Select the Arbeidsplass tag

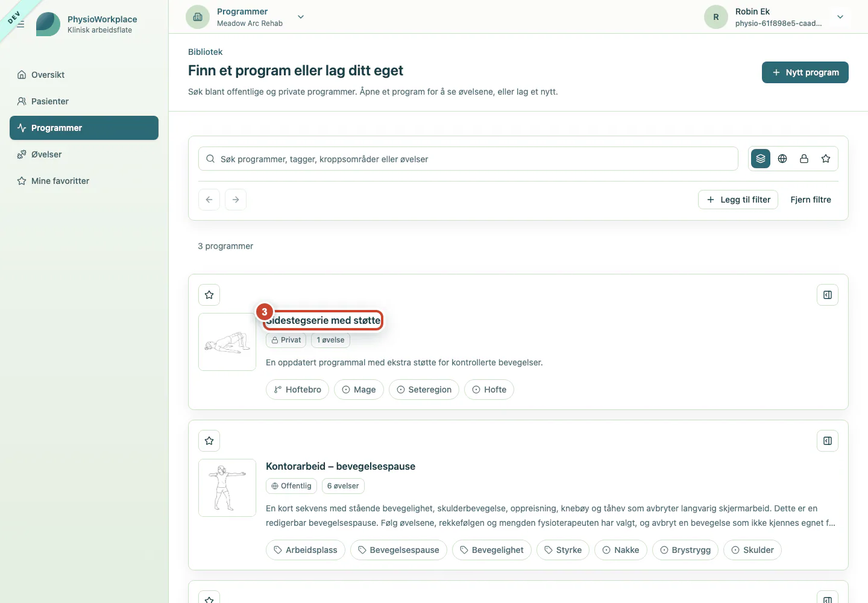click(x=306, y=550)
